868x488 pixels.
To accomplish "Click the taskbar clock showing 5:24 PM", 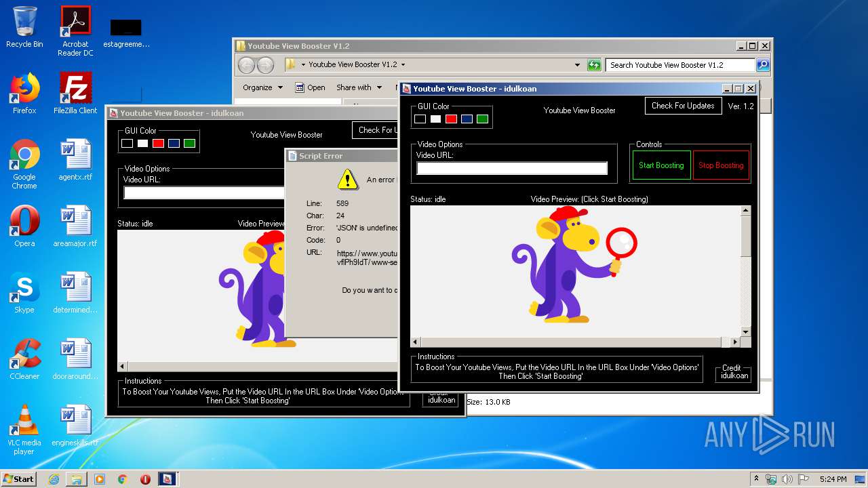I will pos(833,479).
